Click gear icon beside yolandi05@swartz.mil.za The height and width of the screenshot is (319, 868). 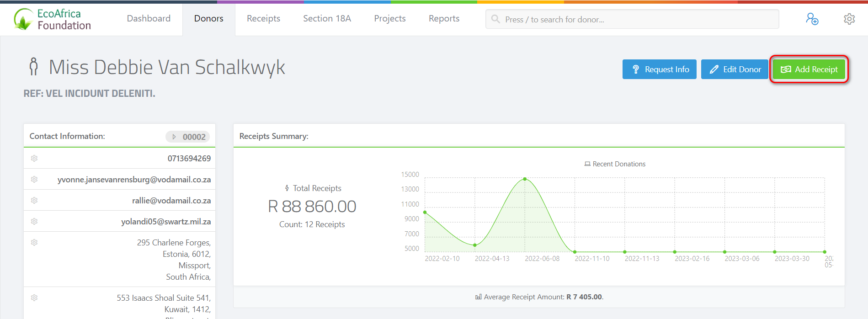(x=34, y=222)
